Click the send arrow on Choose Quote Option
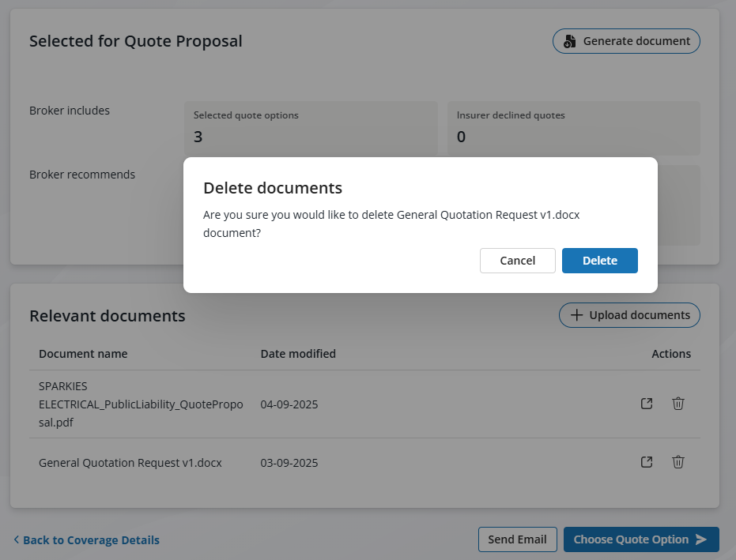 [x=701, y=539]
